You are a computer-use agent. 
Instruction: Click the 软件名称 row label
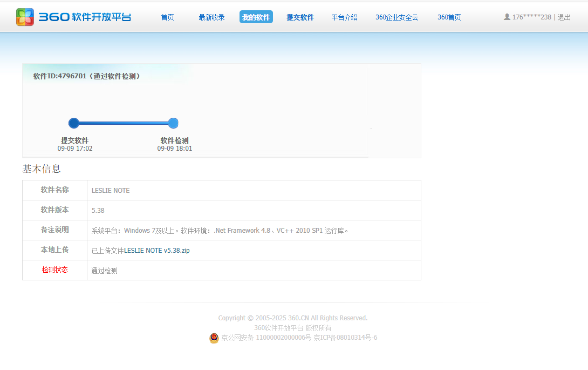point(54,190)
